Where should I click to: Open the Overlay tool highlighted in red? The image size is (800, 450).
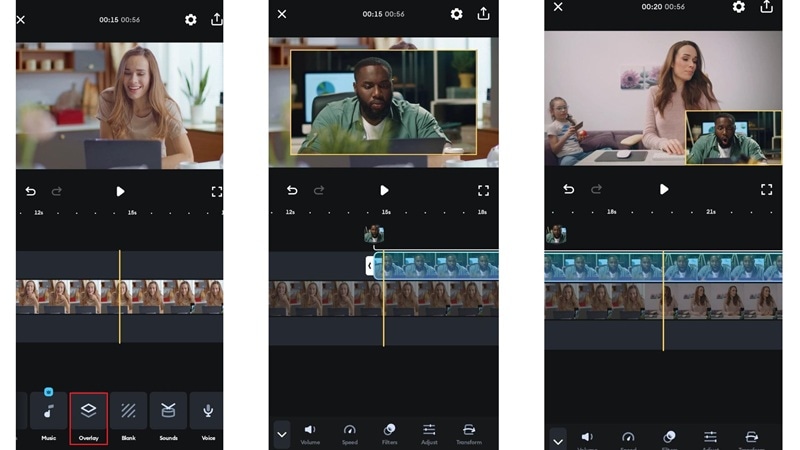point(88,418)
